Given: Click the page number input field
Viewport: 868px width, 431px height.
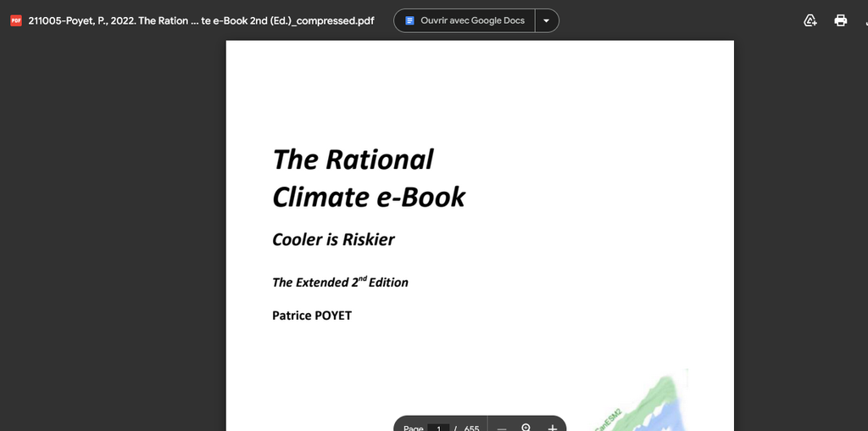Looking at the screenshot, I should 438,428.
